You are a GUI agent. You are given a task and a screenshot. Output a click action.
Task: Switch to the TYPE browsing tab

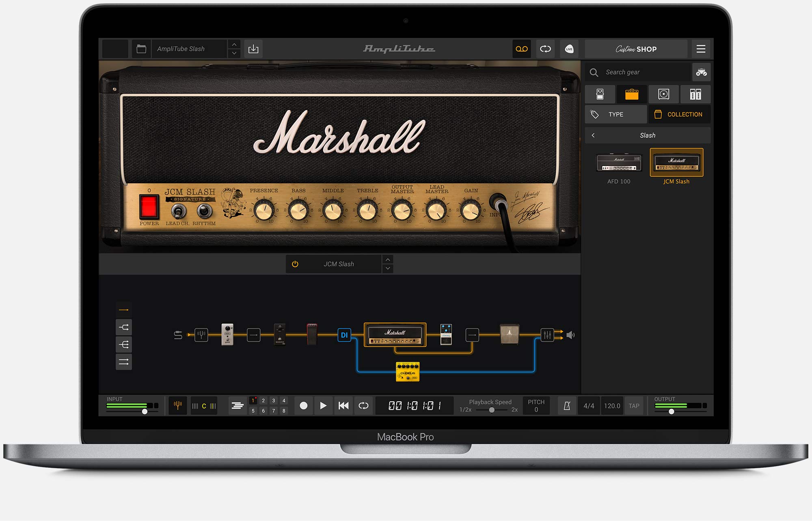point(616,115)
